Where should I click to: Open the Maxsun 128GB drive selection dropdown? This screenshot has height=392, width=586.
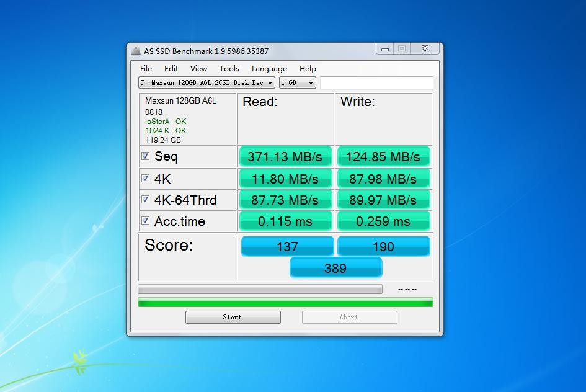coord(206,82)
